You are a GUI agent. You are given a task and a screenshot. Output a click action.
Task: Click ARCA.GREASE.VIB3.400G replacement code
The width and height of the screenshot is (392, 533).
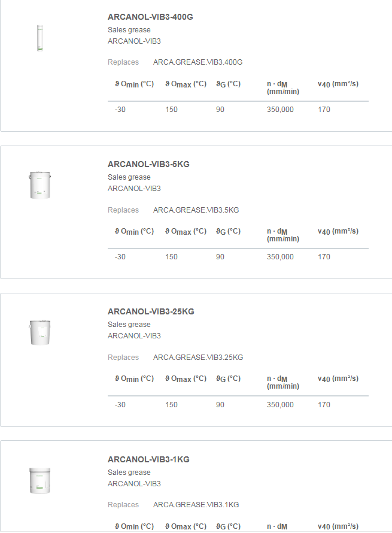coord(197,62)
